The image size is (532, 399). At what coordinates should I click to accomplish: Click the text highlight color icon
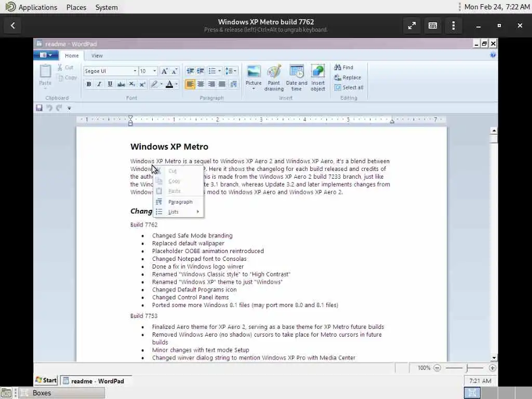(154, 84)
